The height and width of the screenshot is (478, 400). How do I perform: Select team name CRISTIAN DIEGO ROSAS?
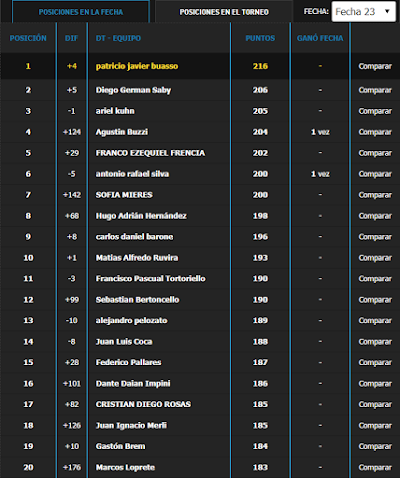pos(143,405)
